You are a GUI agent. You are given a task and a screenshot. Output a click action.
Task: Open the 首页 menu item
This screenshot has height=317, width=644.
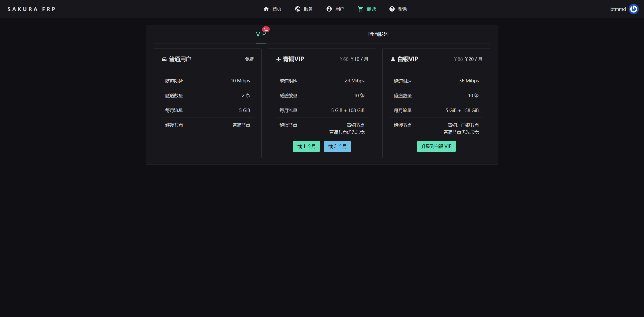click(277, 9)
